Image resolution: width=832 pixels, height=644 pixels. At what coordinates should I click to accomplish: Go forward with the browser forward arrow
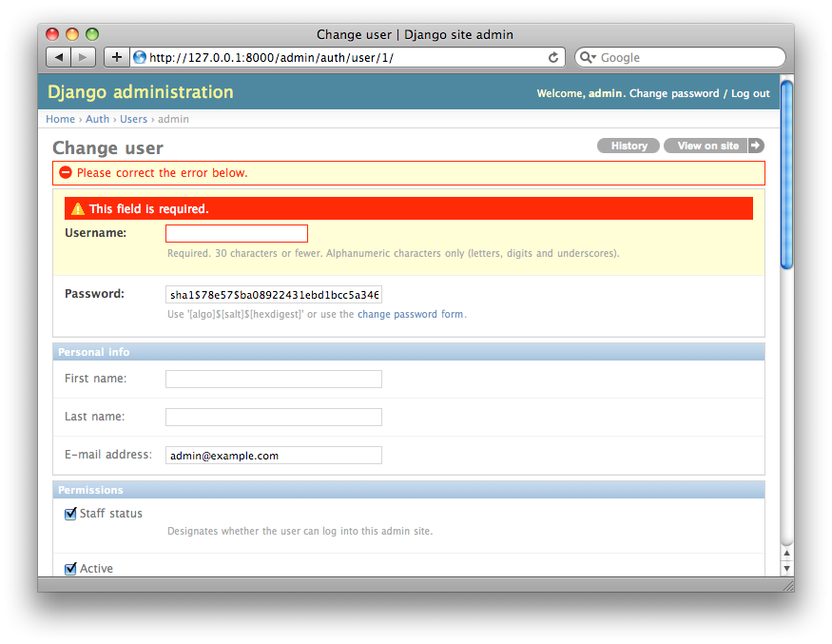83,57
